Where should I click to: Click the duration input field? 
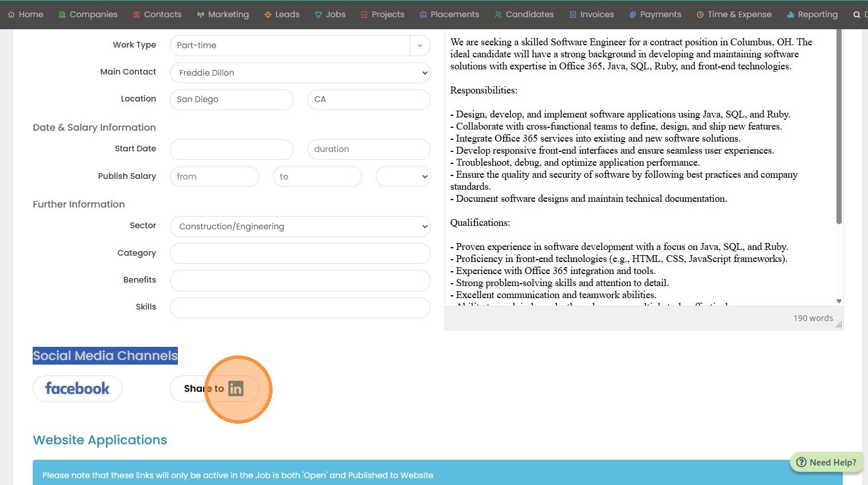pos(369,150)
